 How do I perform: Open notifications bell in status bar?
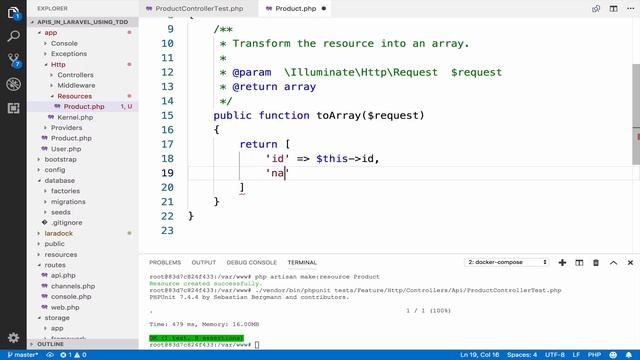click(x=629, y=355)
